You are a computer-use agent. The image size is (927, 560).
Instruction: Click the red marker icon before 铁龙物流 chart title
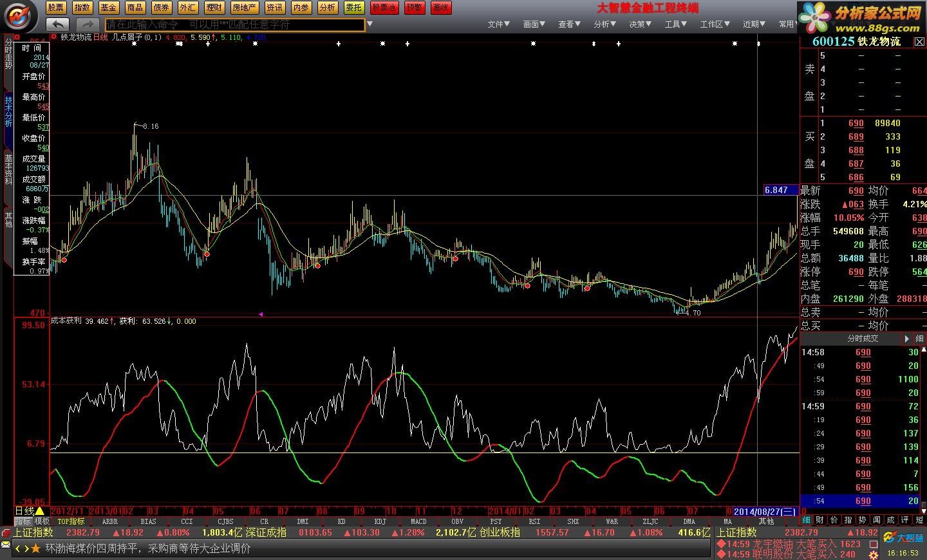pos(53,37)
